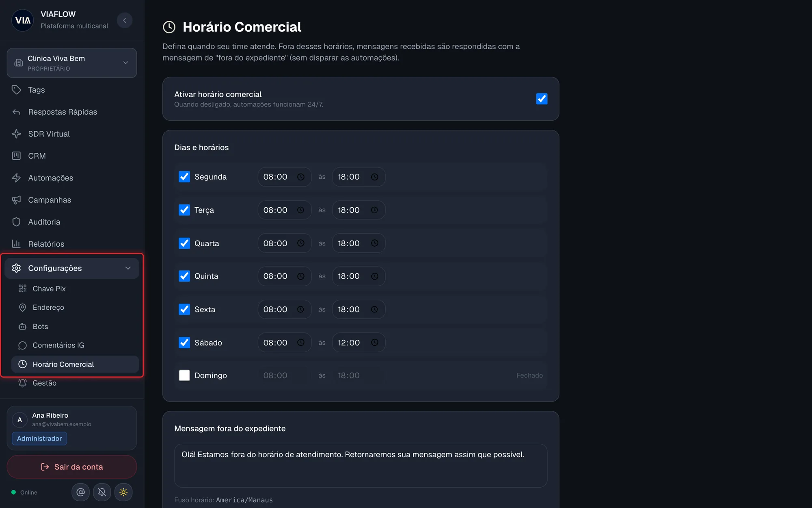The width and height of the screenshot is (812, 508).
Task: Toggle the muted notifications bell icon
Action: (102, 492)
